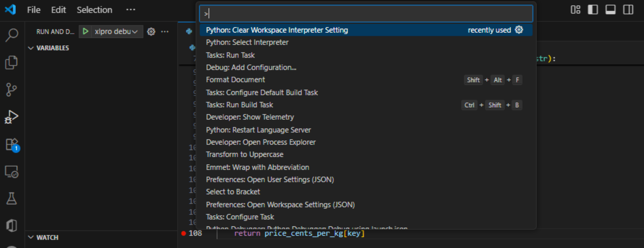644x248 pixels.
Task: Select Tasks: Run Task command
Action: click(x=366, y=55)
